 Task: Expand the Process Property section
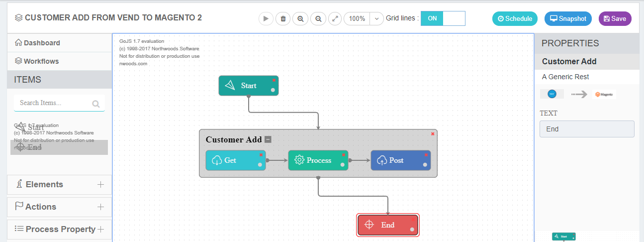tap(60, 229)
